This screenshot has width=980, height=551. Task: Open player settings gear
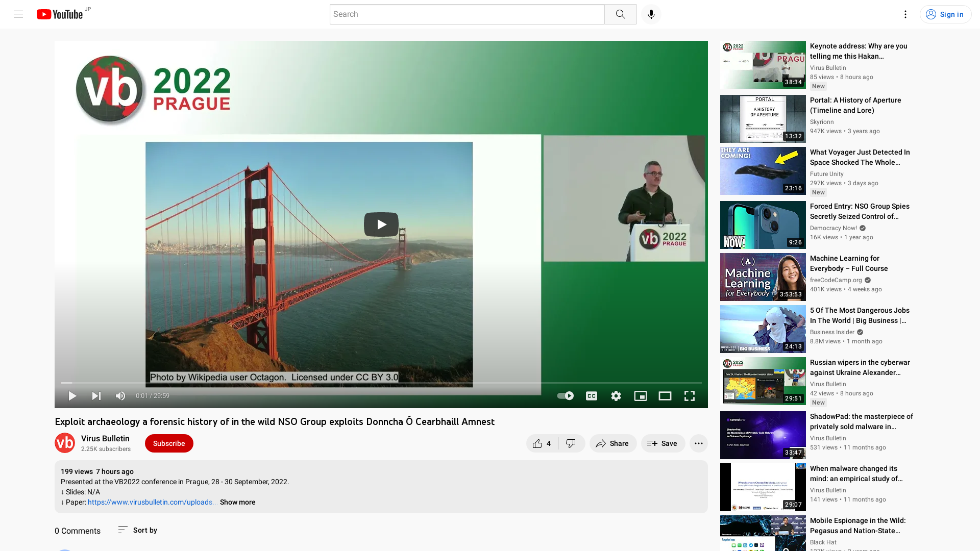pos(616,396)
